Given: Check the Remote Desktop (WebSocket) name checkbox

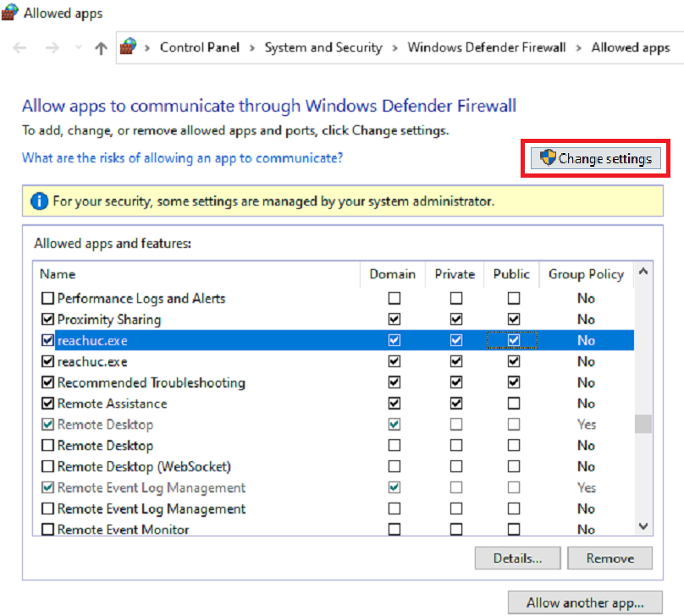Looking at the screenshot, I should 47,466.
